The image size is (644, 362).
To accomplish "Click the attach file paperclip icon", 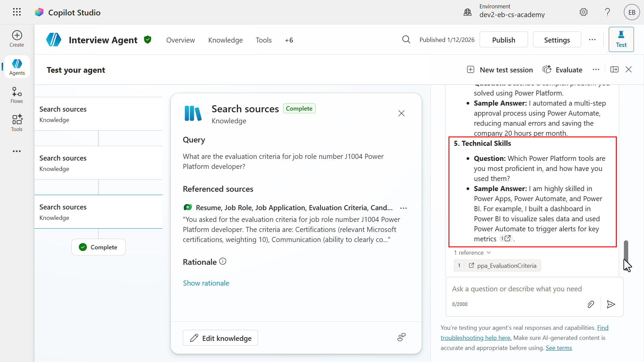I will (591, 304).
